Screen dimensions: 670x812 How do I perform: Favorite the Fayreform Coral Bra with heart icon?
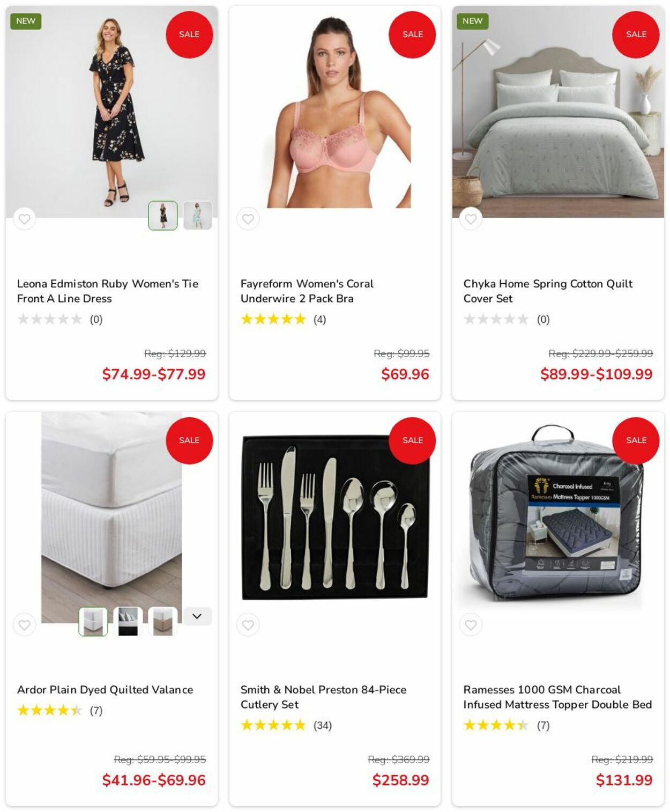(x=248, y=219)
